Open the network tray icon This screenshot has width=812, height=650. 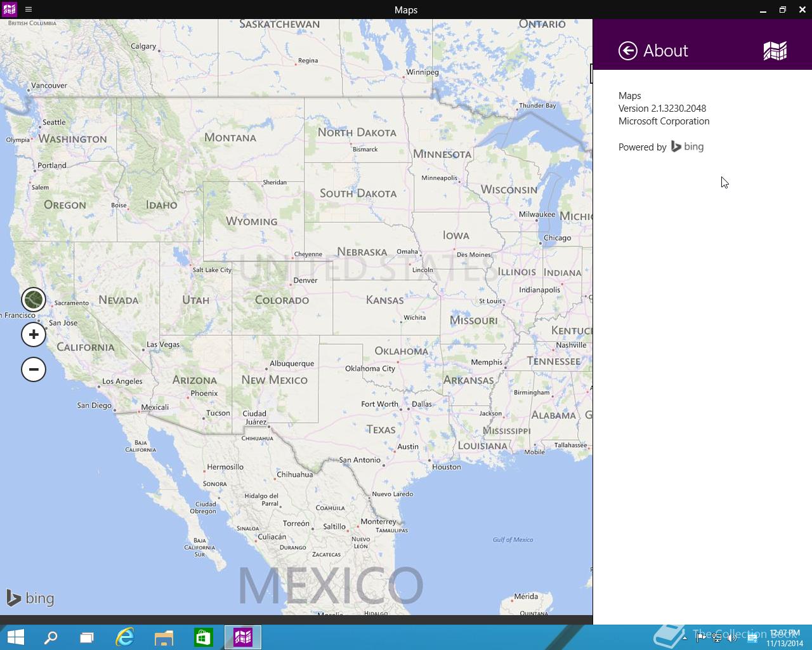tap(717, 638)
